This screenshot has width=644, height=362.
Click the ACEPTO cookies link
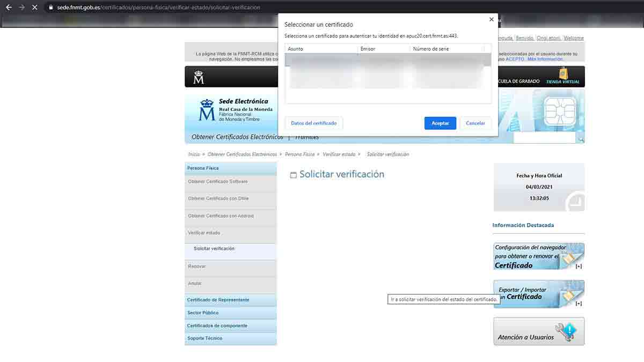(x=514, y=58)
